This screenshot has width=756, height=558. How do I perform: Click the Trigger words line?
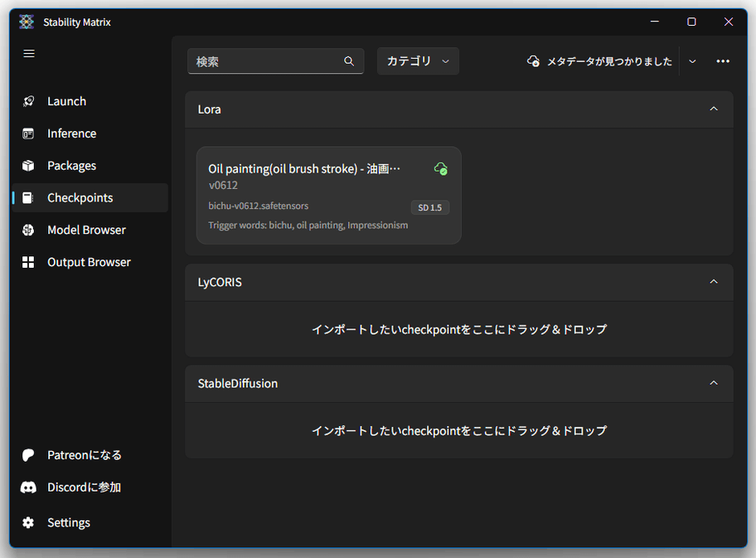[308, 226]
